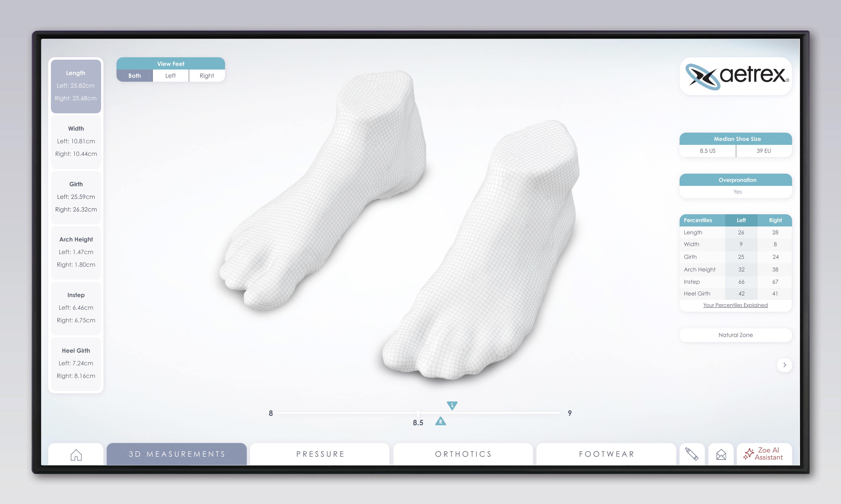Go to the home screen icon

pos(76,454)
